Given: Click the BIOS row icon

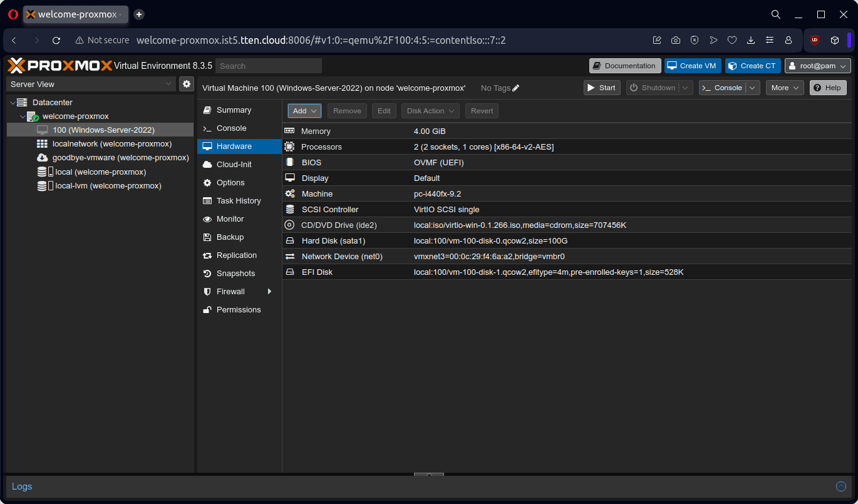Looking at the screenshot, I should click(289, 162).
